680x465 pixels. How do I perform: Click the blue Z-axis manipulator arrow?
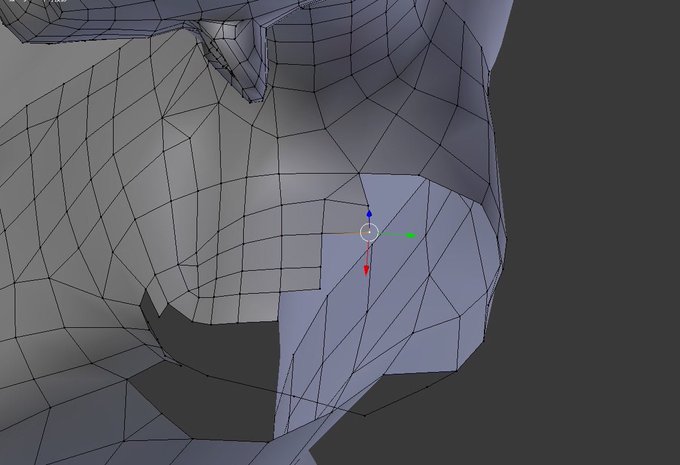369,214
